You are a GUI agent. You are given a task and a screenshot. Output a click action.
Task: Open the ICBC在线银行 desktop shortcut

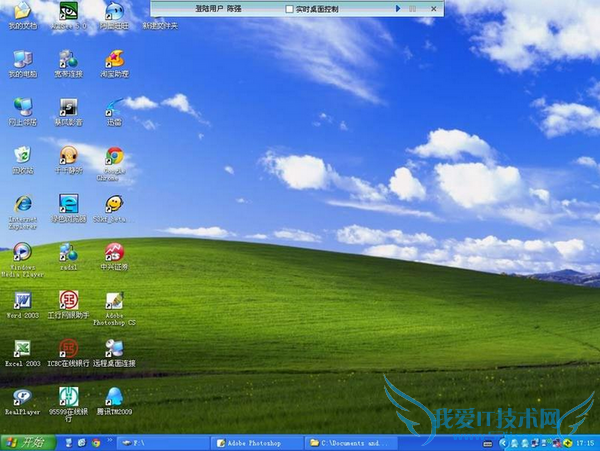coord(68,348)
